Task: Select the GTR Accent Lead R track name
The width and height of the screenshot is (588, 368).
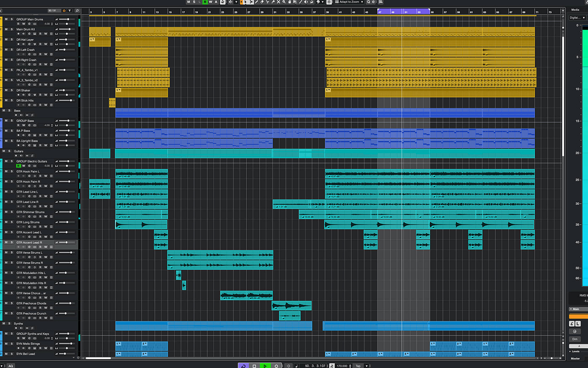Action: click(x=29, y=242)
